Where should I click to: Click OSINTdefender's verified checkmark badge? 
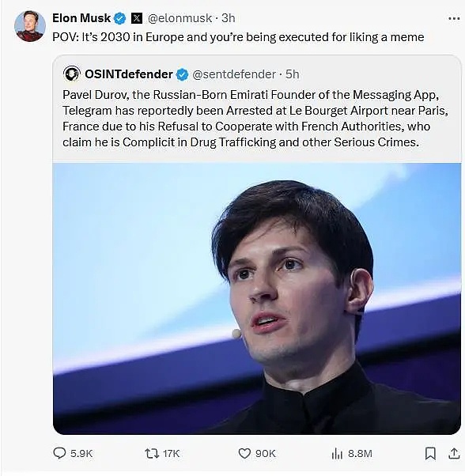(182, 74)
